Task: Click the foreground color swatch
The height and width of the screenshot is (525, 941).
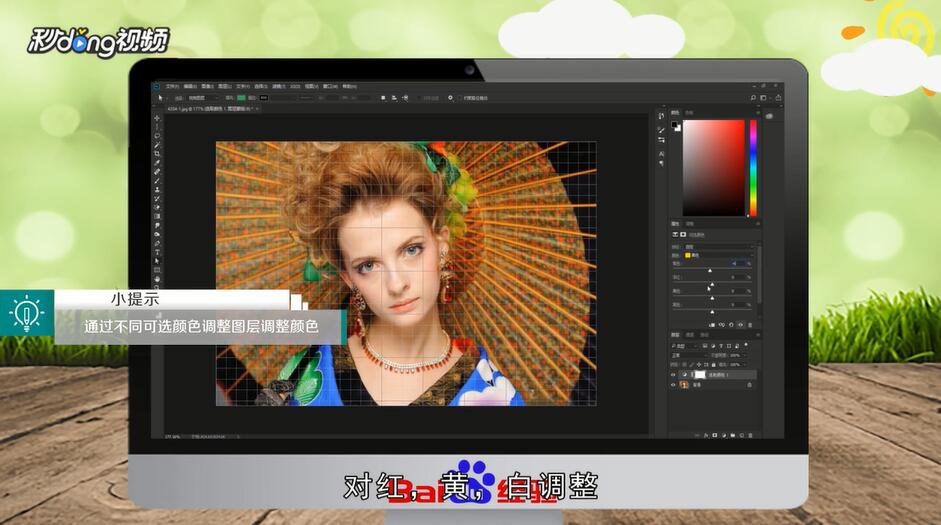Action: coord(675,125)
